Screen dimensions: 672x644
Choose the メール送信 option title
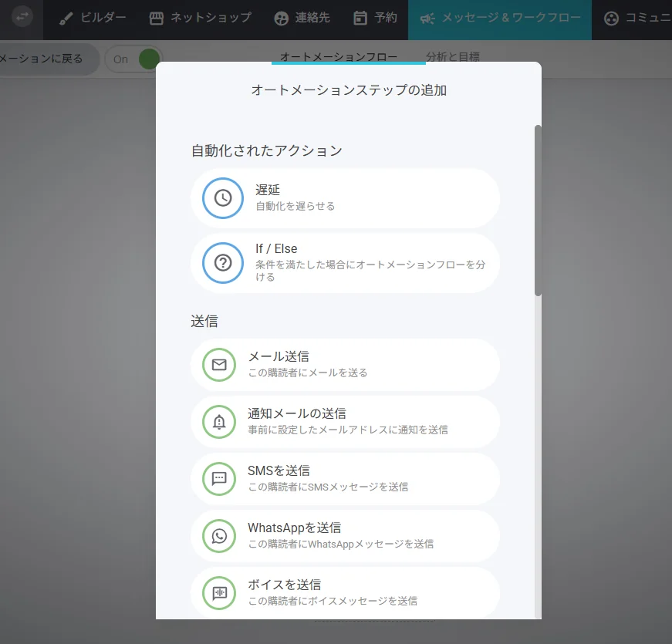[279, 356]
